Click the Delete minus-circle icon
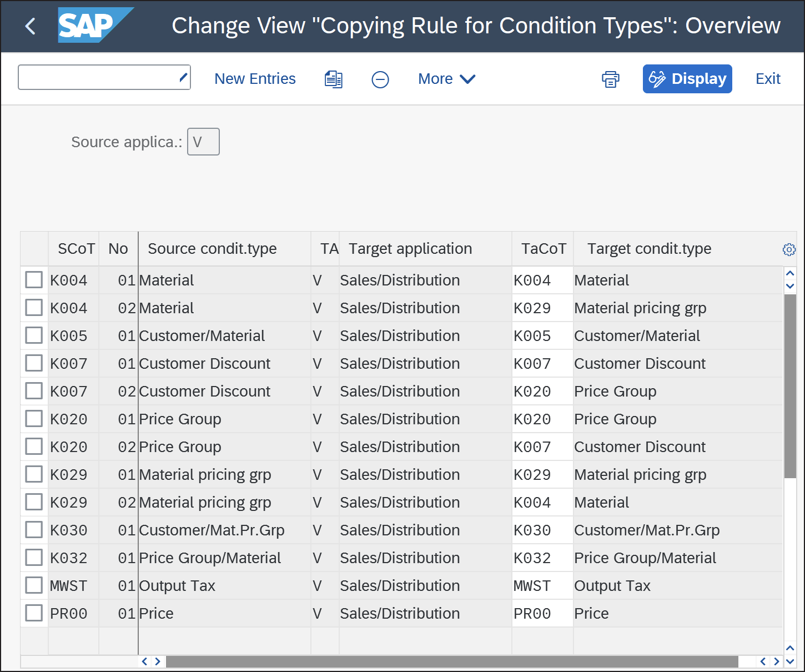The image size is (805, 672). (x=380, y=79)
